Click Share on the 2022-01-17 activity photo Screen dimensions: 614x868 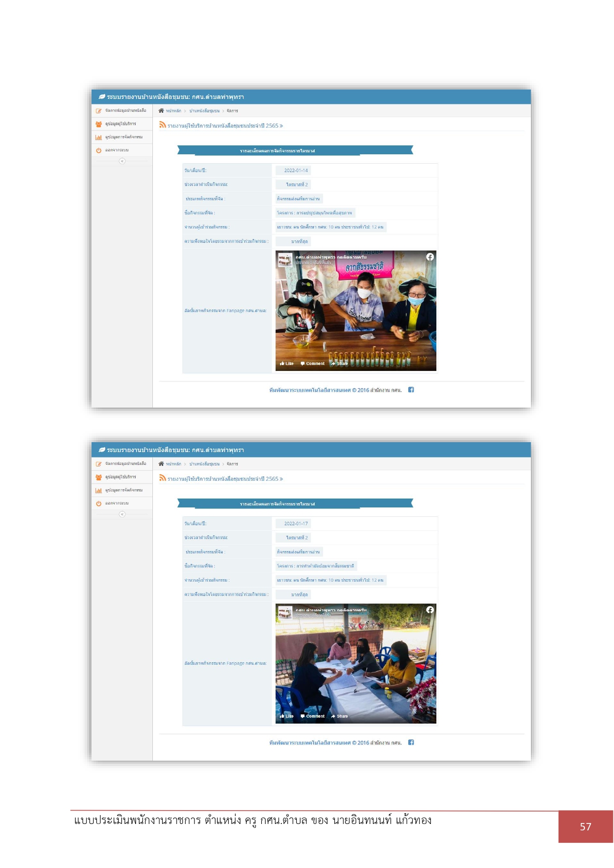point(339,716)
